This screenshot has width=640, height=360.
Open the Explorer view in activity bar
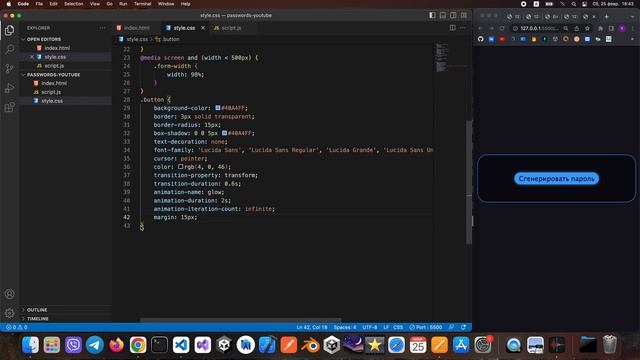tap(9, 31)
